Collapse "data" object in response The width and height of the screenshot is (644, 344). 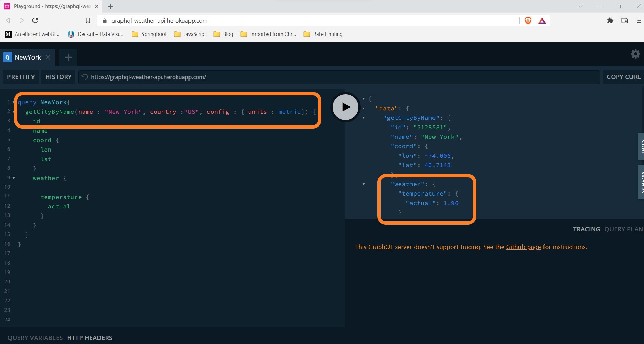[x=364, y=109]
